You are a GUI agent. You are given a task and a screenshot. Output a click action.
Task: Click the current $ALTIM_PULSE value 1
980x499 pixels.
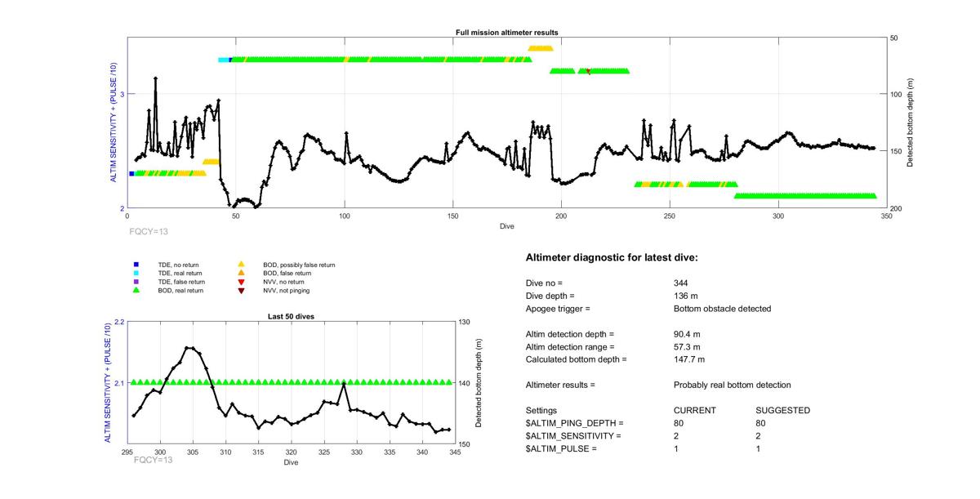click(676, 448)
